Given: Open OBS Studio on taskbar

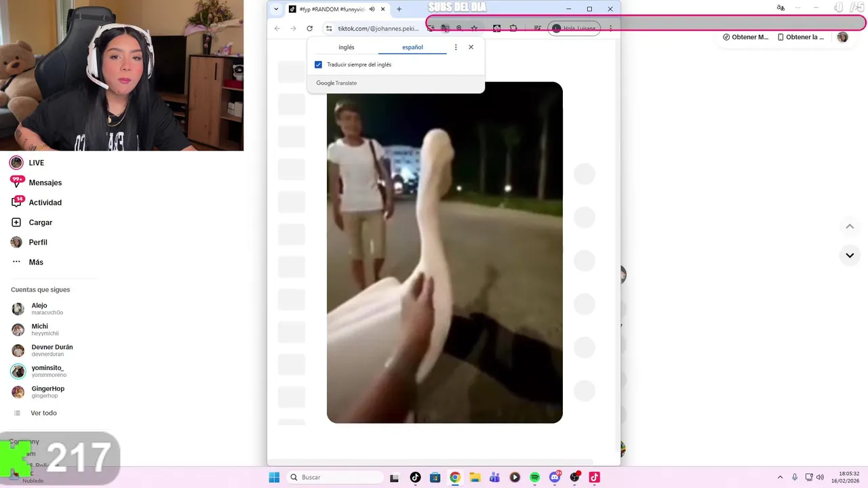Looking at the screenshot, I should [575, 477].
